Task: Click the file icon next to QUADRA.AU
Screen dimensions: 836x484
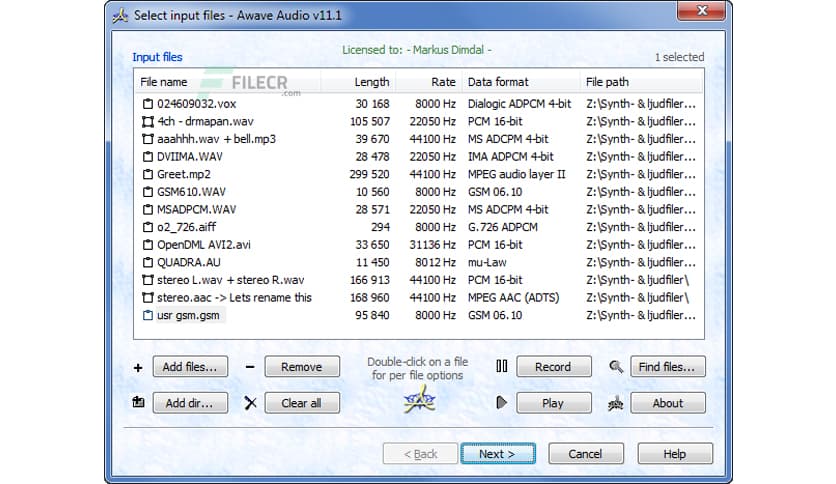Action: (148, 262)
